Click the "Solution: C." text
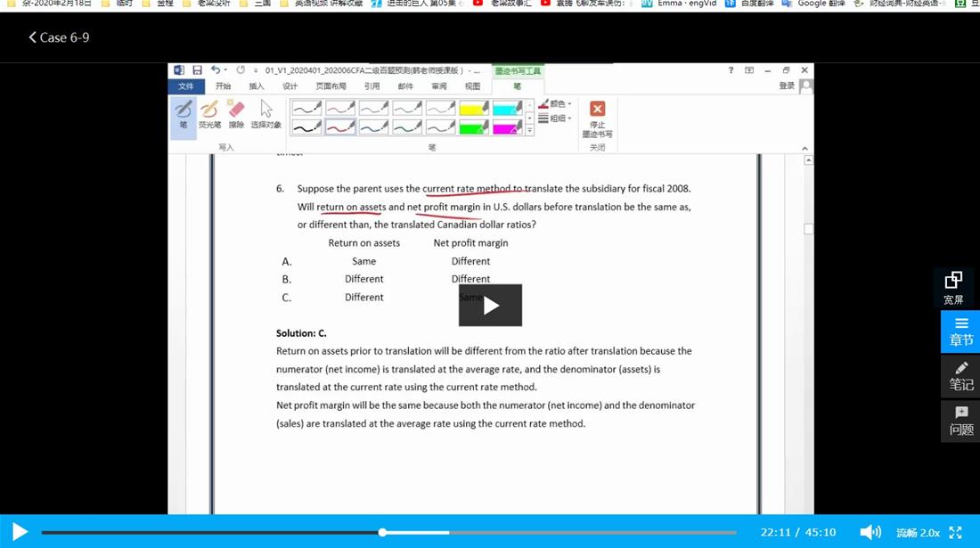Image resolution: width=980 pixels, height=548 pixels. [301, 333]
